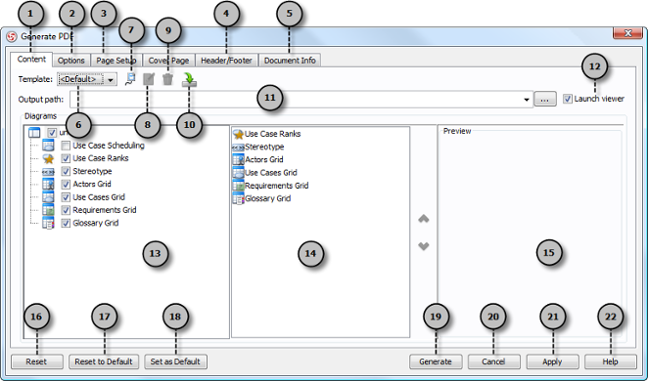Click the Use Cases Grid icon in left tree
Screen dimensions: 648x381
click(x=48, y=197)
